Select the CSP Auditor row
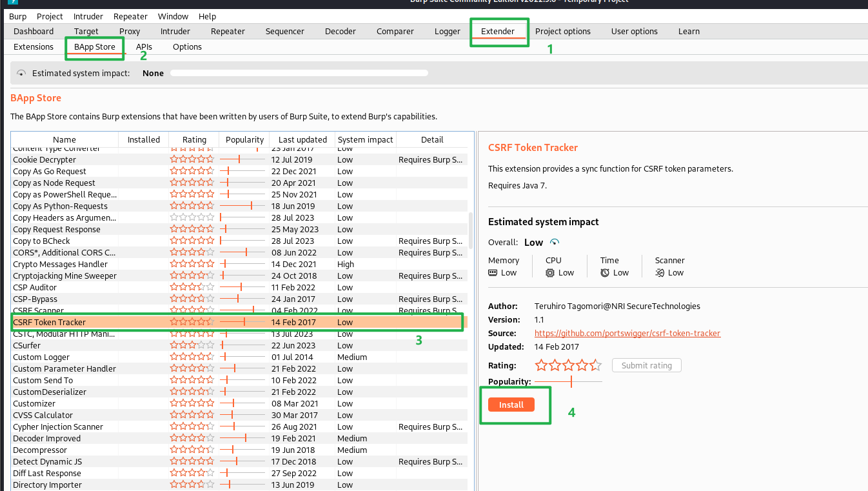This screenshot has height=491, width=868. coord(239,287)
